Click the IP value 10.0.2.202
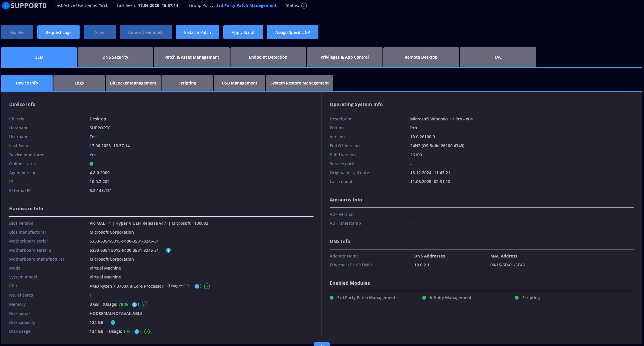 [x=99, y=182]
